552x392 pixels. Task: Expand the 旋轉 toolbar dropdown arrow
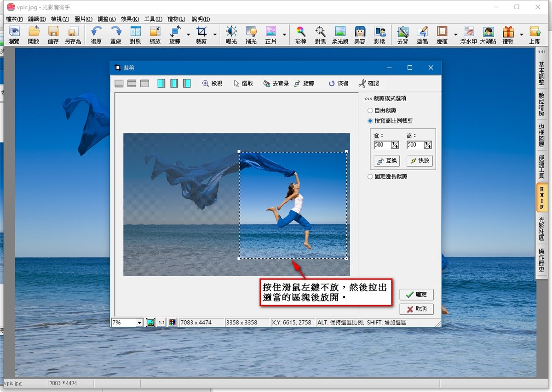click(x=188, y=34)
